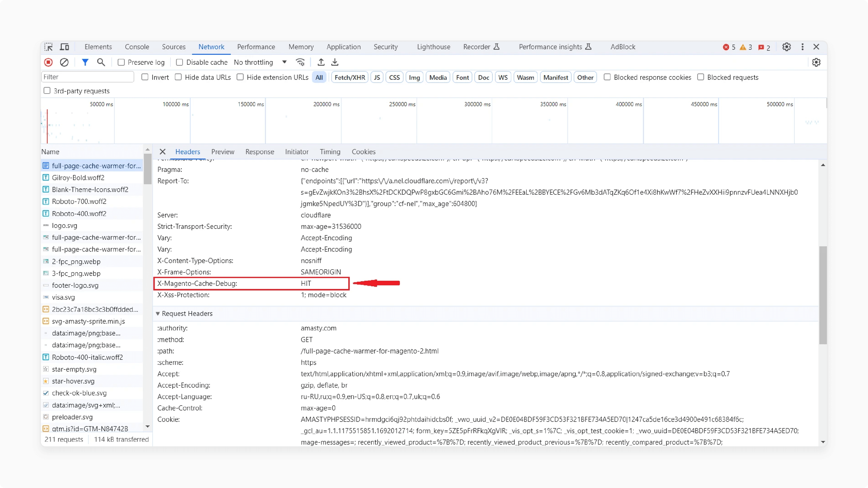Stop recording network log
The height and width of the screenshot is (488, 868).
coord(48,62)
